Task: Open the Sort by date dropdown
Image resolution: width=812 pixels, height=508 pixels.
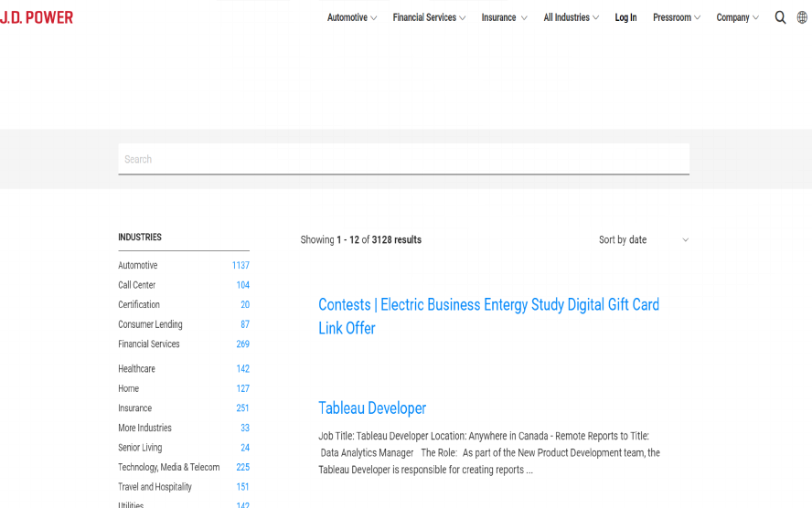Action: click(643, 239)
